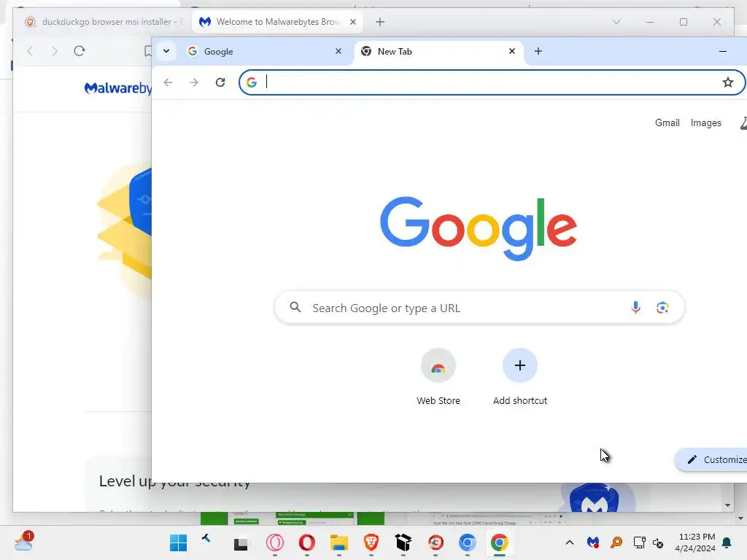Open red Opera browser taskbar icon
747x560 pixels.
pyautogui.click(x=307, y=542)
